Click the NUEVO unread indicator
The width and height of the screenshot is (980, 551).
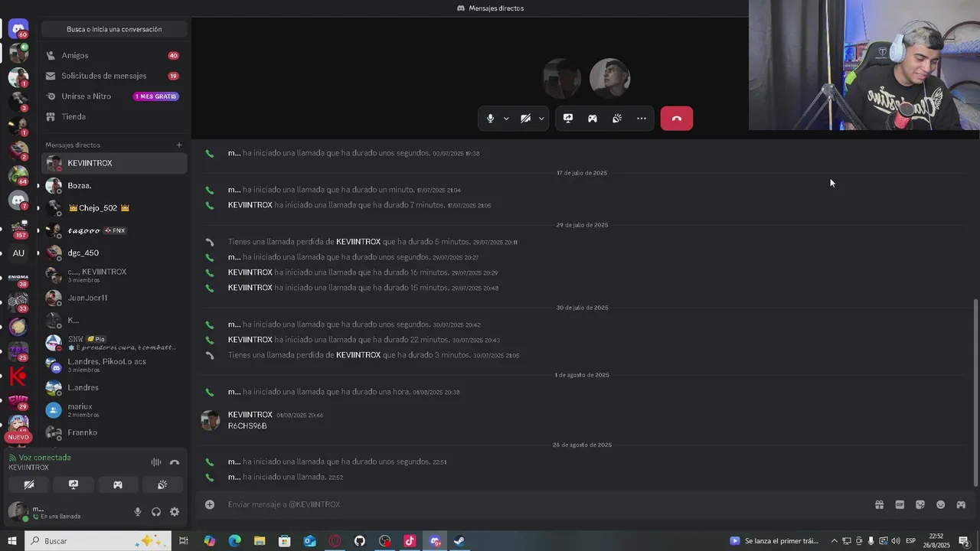tap(18, 437)
